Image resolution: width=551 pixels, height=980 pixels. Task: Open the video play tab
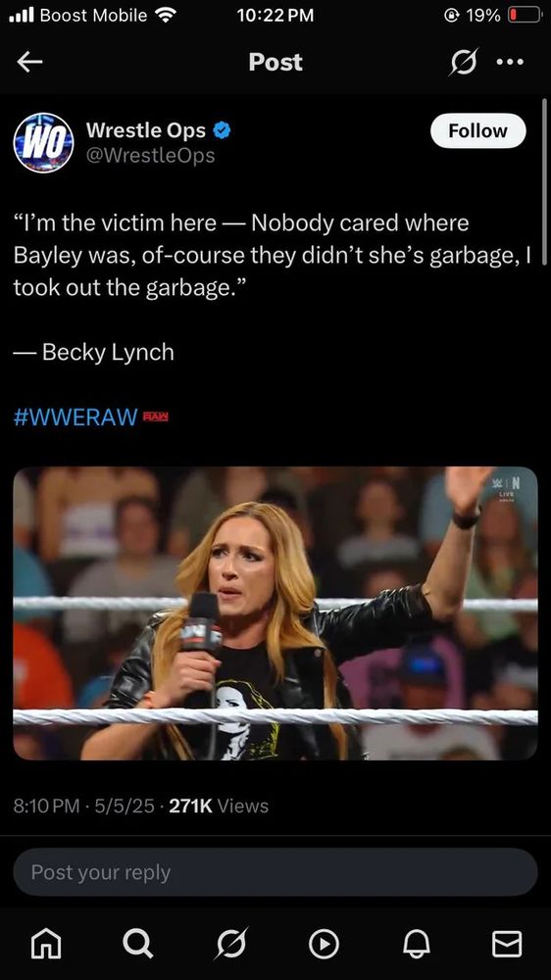click(324, 945)
